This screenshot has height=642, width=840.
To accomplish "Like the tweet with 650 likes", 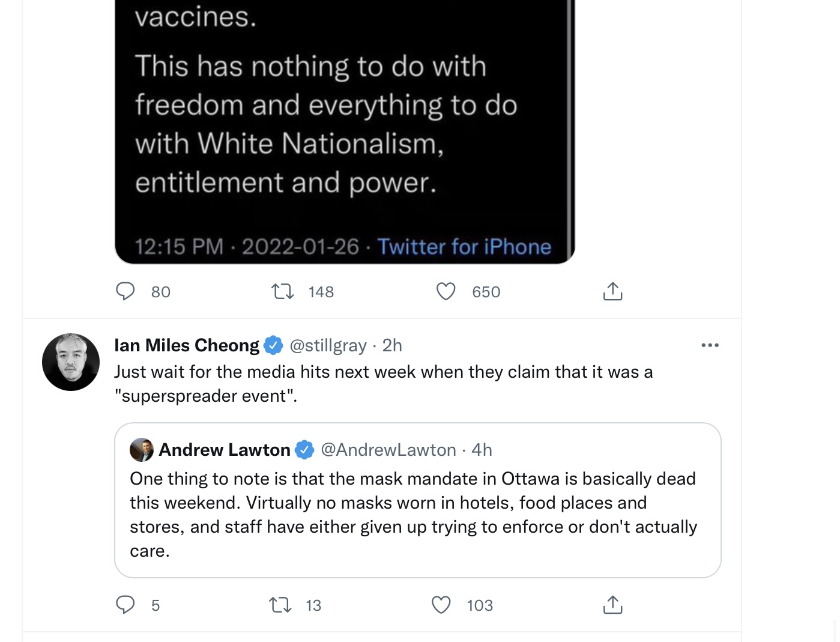I will [x=446, y=291].
